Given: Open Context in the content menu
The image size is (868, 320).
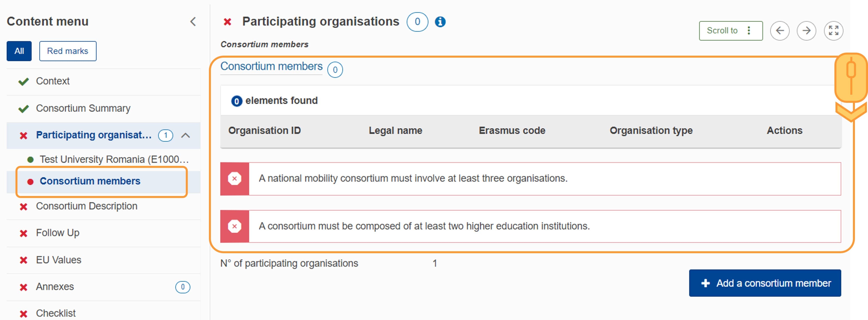Looking at the screenshot, I should point(53,81).
